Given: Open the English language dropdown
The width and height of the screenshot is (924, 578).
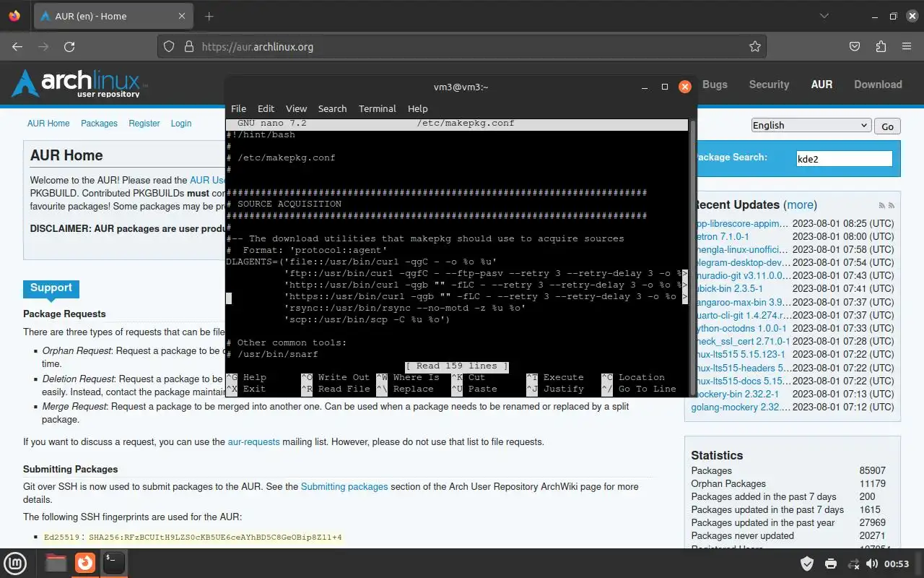Looking at the screenshot, I should pos(811,125).
